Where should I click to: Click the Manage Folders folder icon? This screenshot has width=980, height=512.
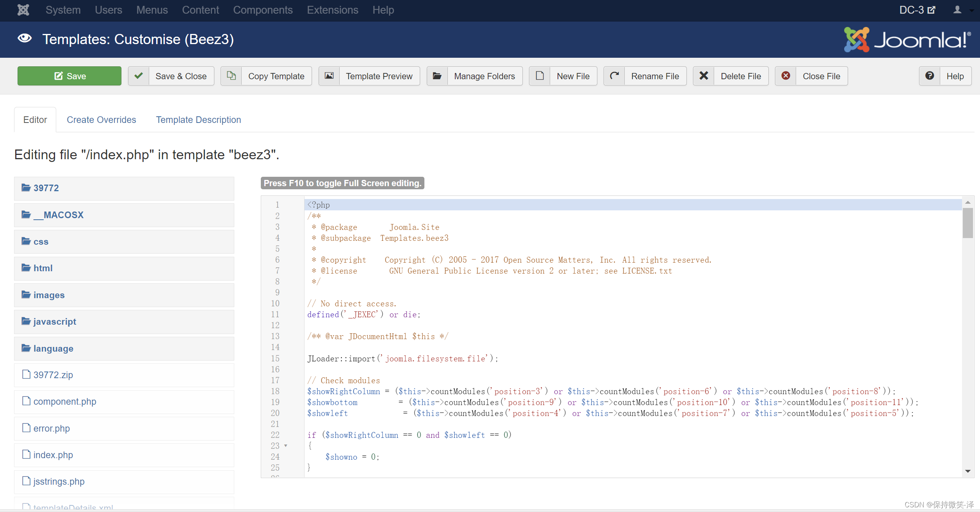[437, 76]
